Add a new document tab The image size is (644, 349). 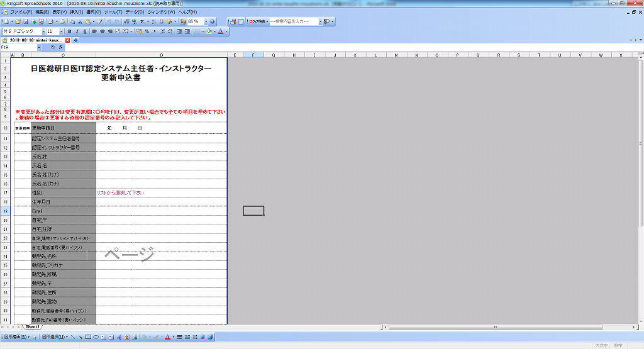point(75,40)
